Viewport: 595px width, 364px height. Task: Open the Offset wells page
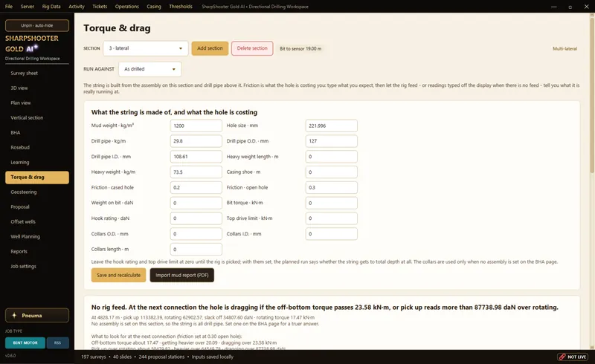[x=37, y=222]
